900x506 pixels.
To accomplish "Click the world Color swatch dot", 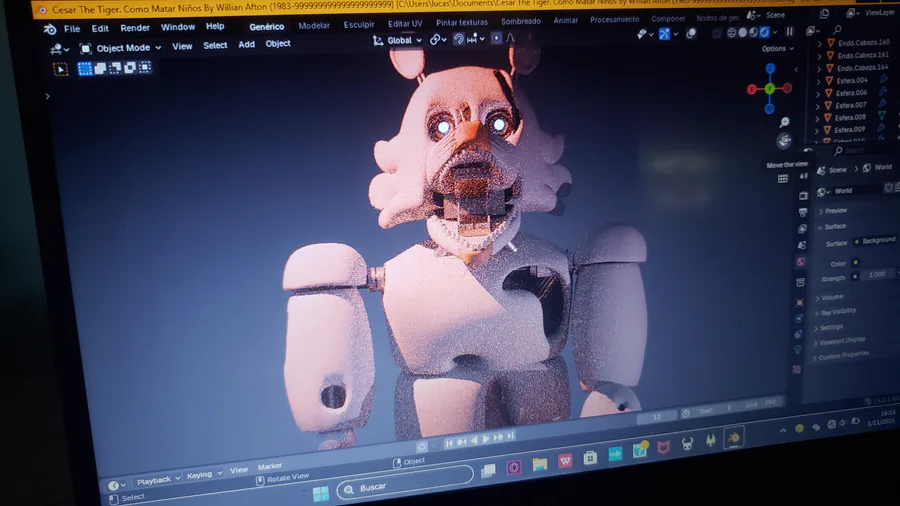I will click(x=855, y=262).
